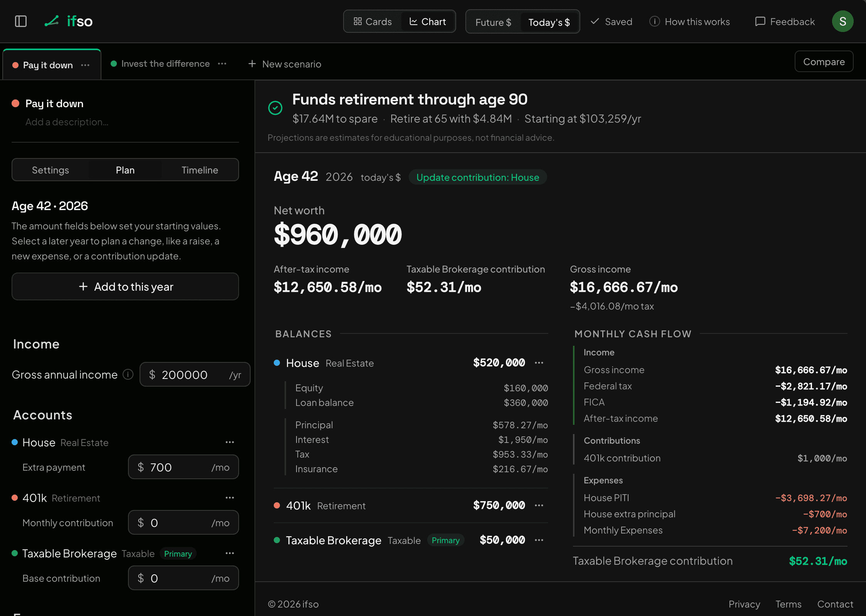The height and width of the screenshot is (616, 866).
Task: Edit the House Extra payment field
Action: tap(184, 467)
